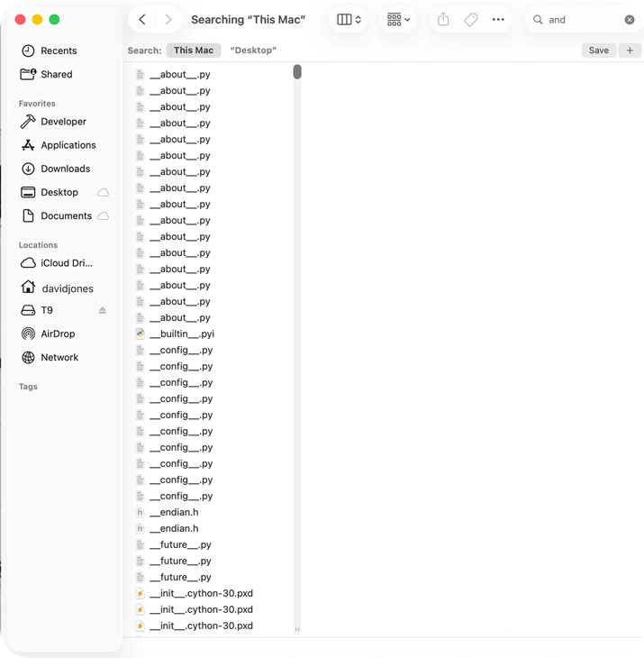Click the scroll thumb of the results list
Image resolution: width=644 pixels, height=658 pixels.
297,71
